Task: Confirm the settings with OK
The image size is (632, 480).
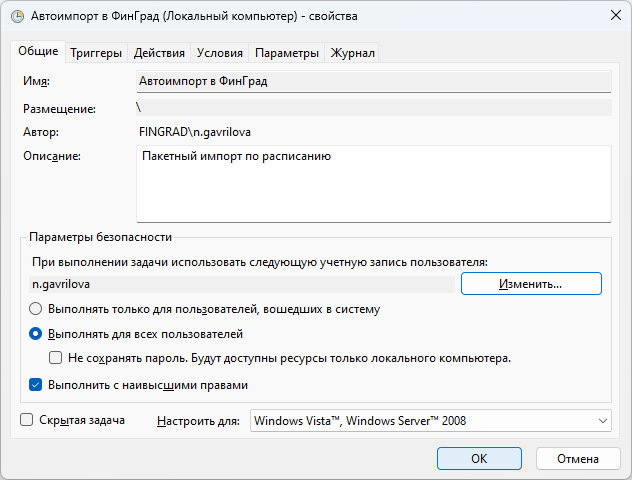Action: pyautogui.click(x=479, y=458)
